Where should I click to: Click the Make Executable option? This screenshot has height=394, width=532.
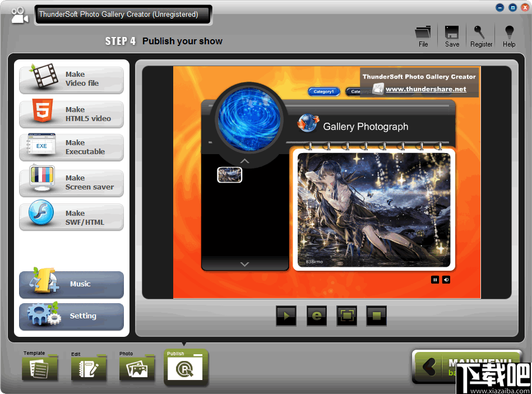click(x=71, y=147)
